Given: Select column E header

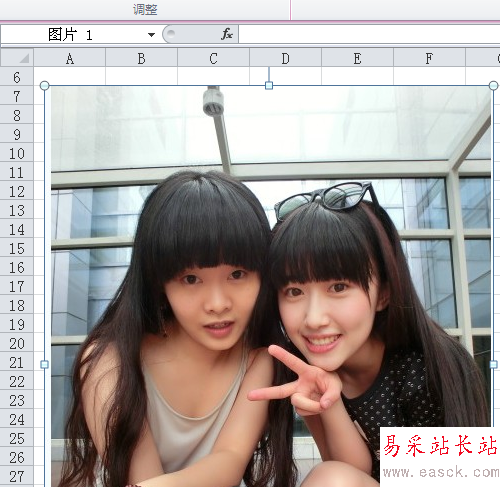Looking at the screenshot, I should pos(358,58).
